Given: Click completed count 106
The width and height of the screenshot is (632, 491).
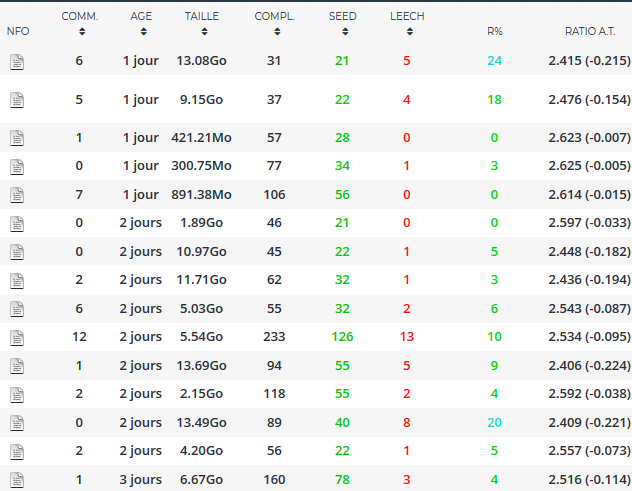Looking at the screenshot, I should click(274, 195).
